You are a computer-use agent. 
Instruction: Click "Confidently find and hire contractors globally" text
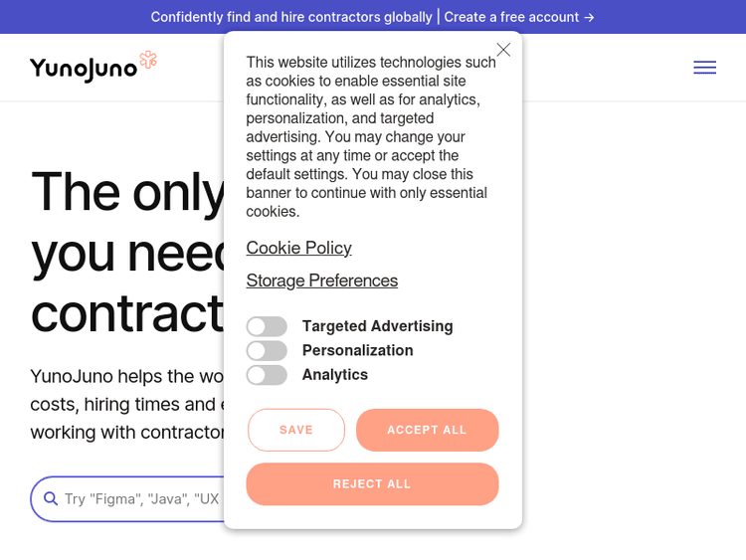[x=291, y=17]
